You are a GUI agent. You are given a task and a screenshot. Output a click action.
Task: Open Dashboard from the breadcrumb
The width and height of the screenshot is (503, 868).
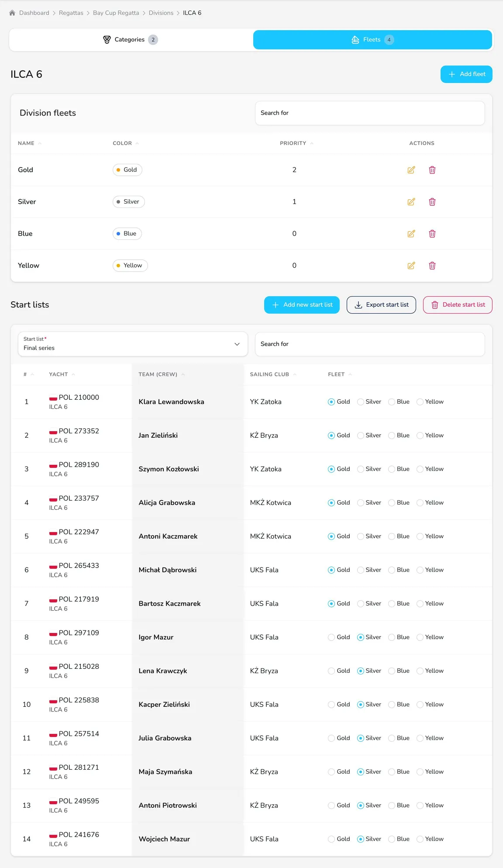pos(34,13)
